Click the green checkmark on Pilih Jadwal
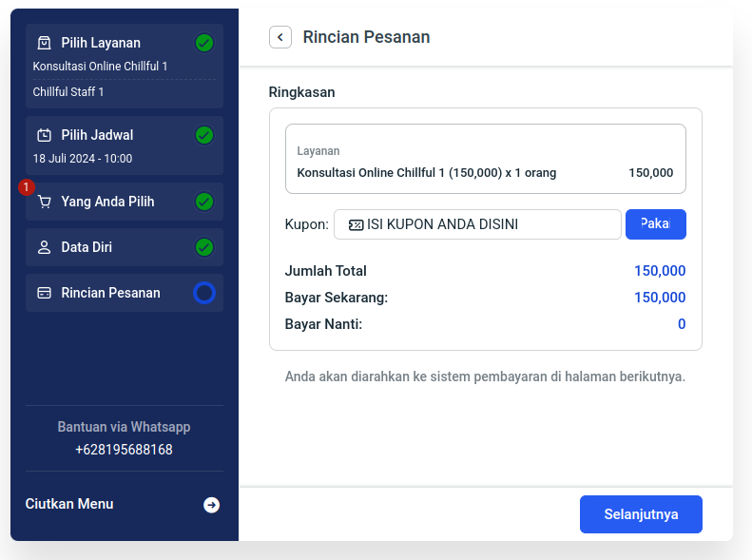752x560 pixels. 203,135
